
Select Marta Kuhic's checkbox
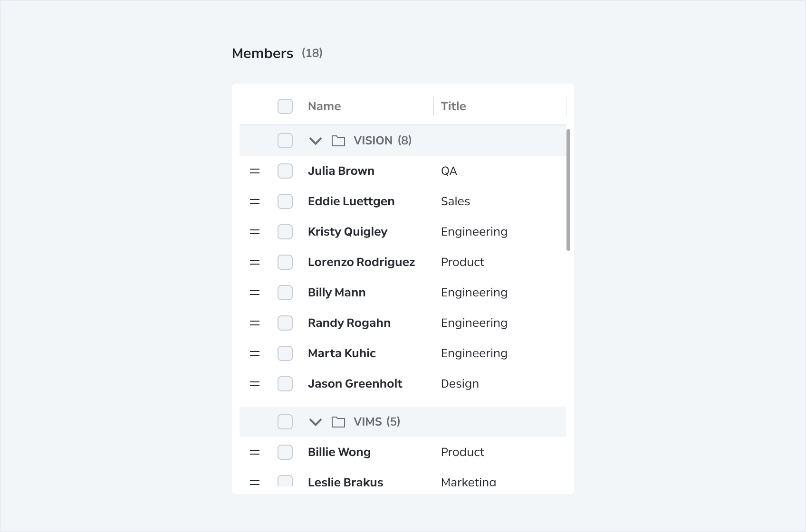(285, 353)
